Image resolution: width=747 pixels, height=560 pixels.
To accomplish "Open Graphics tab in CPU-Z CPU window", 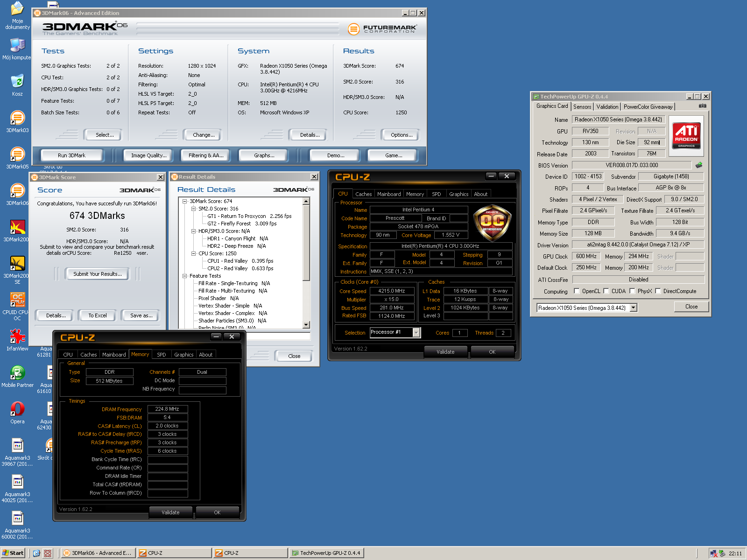I will point(458,194).
